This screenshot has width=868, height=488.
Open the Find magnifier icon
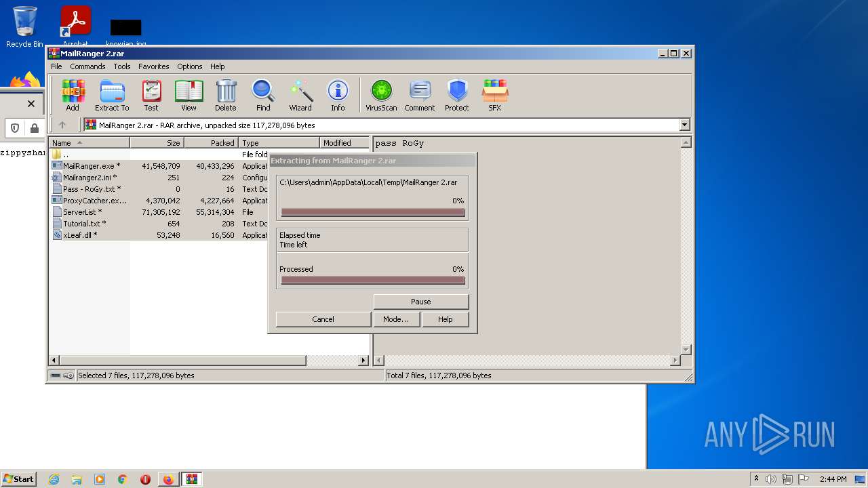click(263, 95)
